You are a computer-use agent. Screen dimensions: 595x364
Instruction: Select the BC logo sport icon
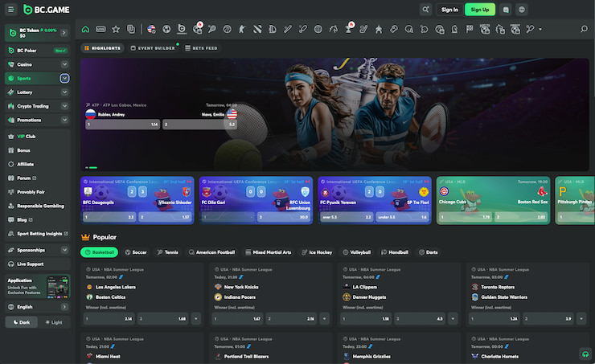182,29
